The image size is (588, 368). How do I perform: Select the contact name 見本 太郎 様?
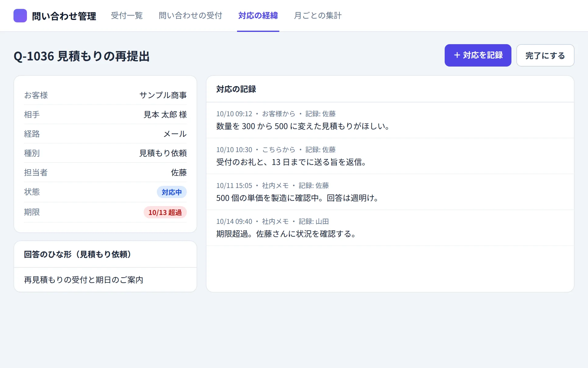click(x=165, y=115)
